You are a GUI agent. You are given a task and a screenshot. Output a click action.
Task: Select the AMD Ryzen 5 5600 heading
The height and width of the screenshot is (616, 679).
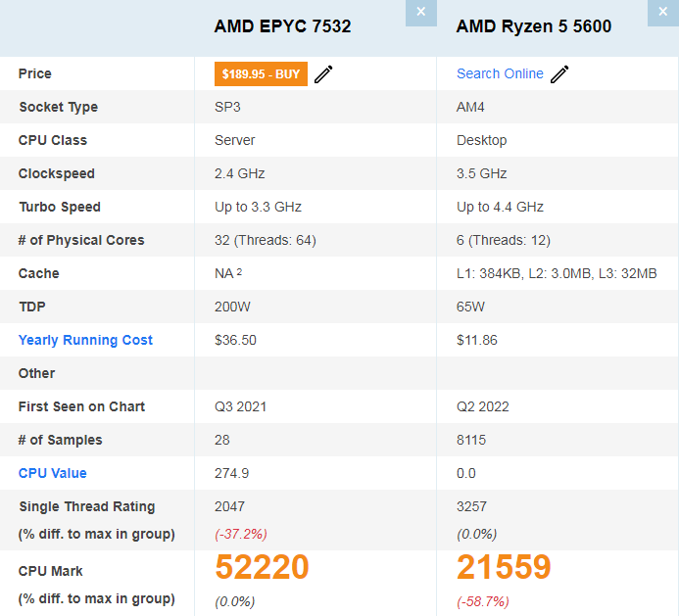tap(533, 26)
